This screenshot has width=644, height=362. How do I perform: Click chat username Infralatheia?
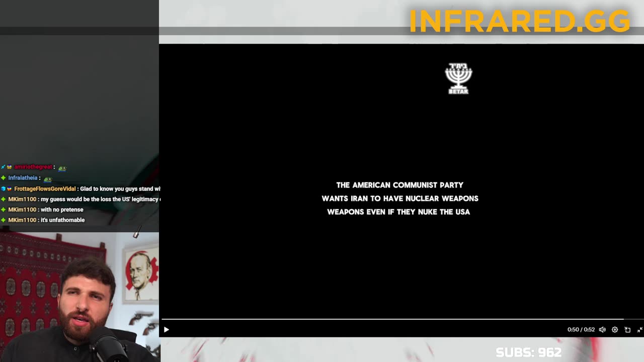pyautogui.click(x=23, y=178)
